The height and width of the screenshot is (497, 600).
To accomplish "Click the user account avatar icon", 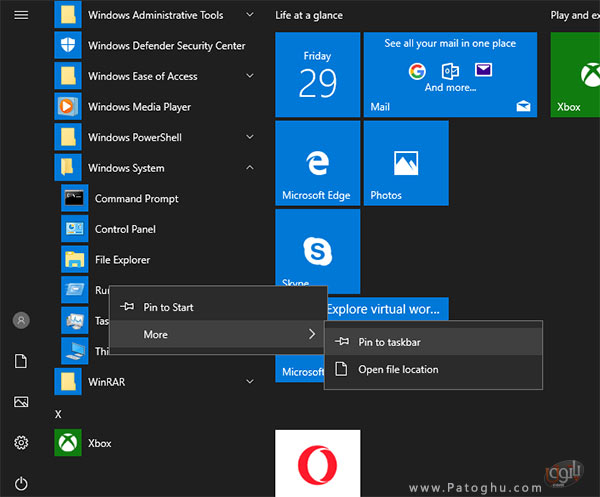I will coord(21,320).
